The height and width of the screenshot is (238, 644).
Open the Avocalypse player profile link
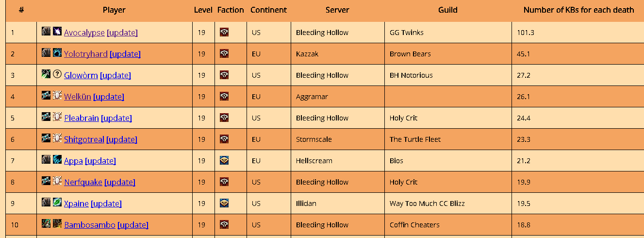[x=84, y=33]
